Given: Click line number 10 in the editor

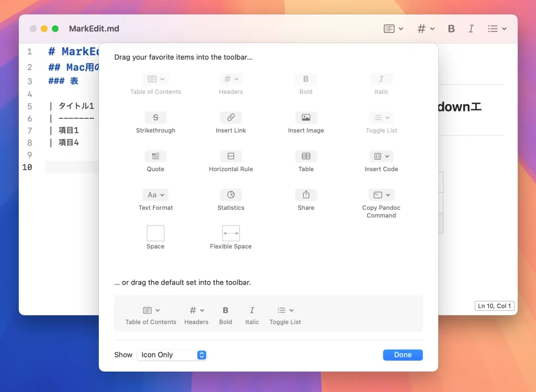Looking at the screenshot, I should coord(27,167).
